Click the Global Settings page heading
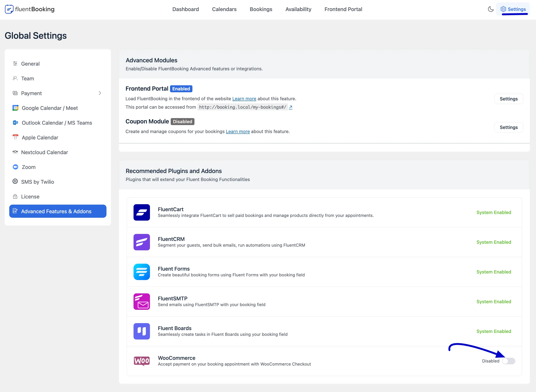The height and width of the screenshot is (392, 536). pyautogui.click(x=36, y=36)
